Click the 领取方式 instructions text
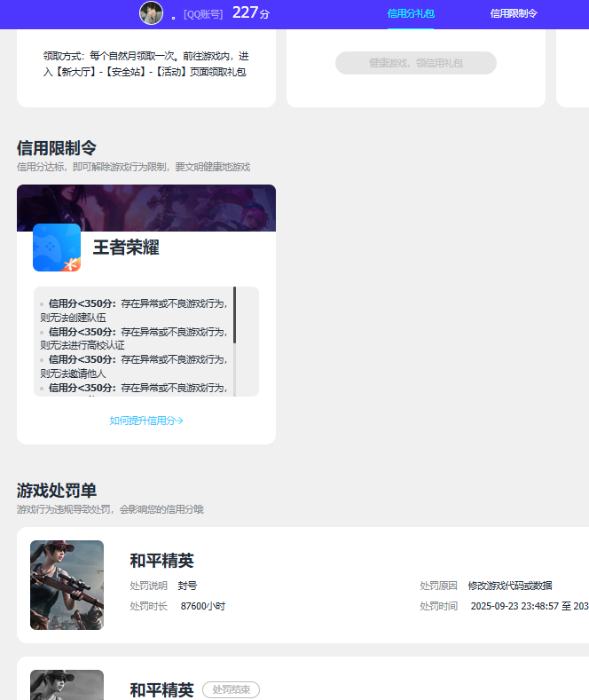This screenshot has width=589, height=700. point(145,64)
